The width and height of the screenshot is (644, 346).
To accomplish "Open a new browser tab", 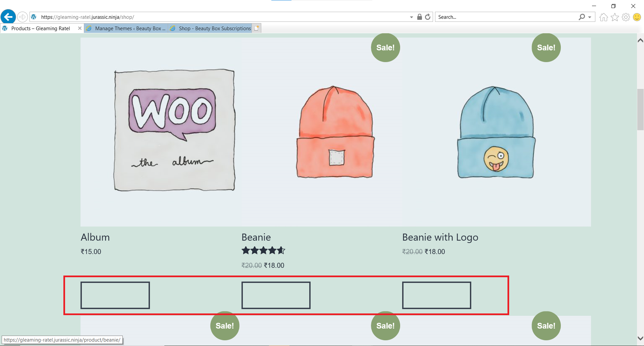I will coord(257,28).
